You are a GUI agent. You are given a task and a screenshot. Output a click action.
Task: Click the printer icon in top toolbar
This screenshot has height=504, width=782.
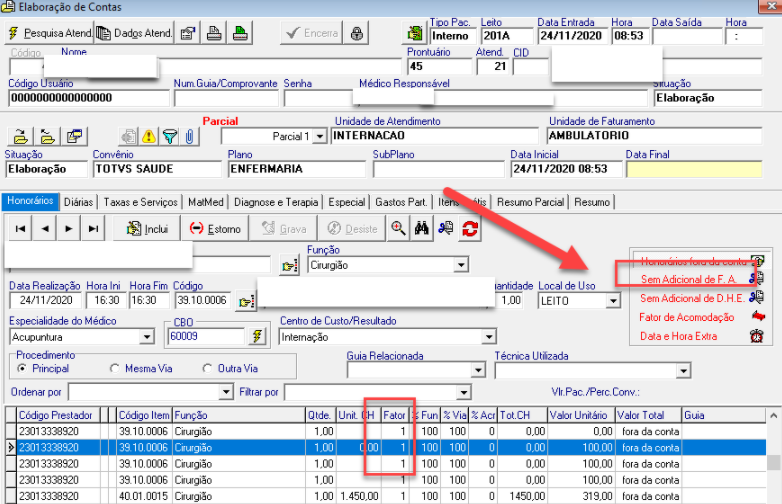[x=214, y=33]
